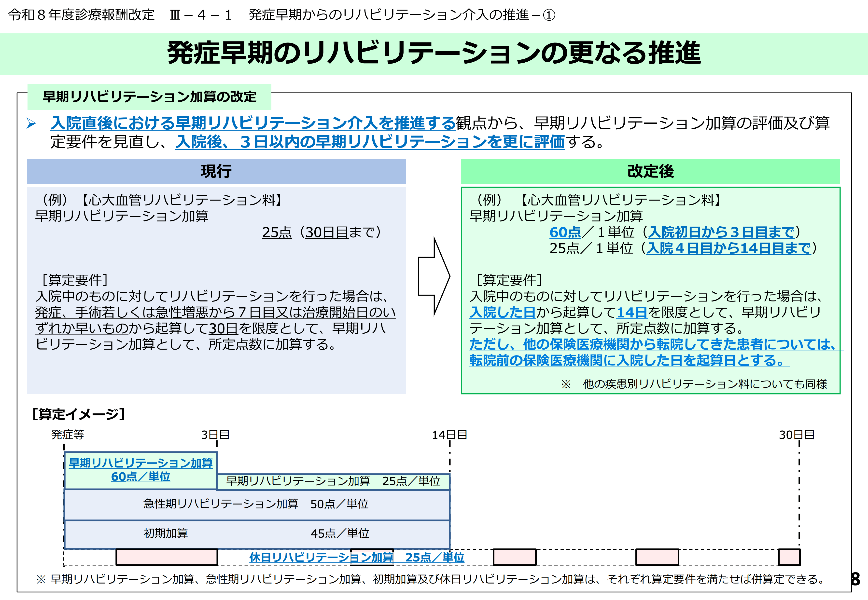Click the circled number ① in top title
Screen dimensions: 868x600
point(549,15)
